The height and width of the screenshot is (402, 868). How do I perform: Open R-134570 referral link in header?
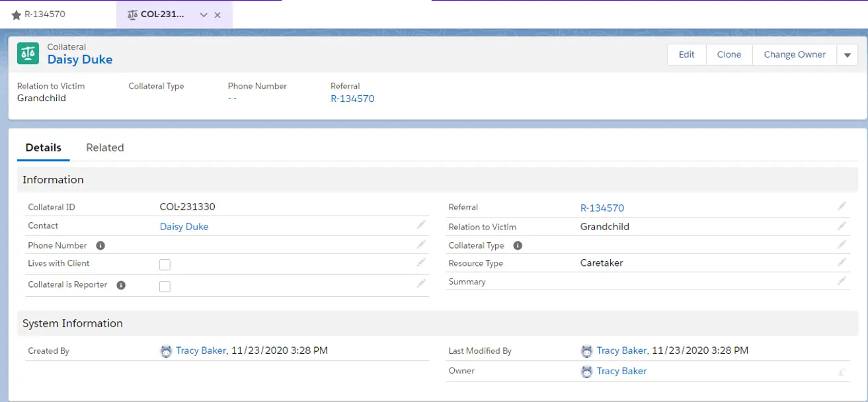352,99
